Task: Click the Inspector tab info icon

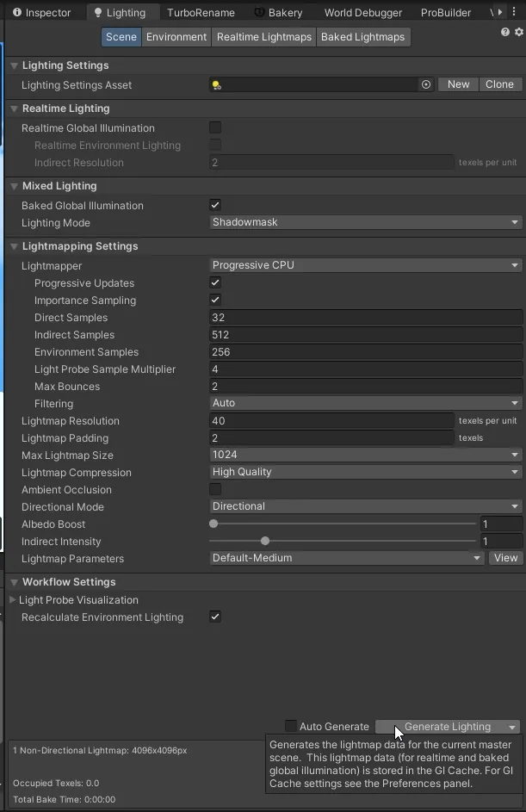Action: (17, 12)
